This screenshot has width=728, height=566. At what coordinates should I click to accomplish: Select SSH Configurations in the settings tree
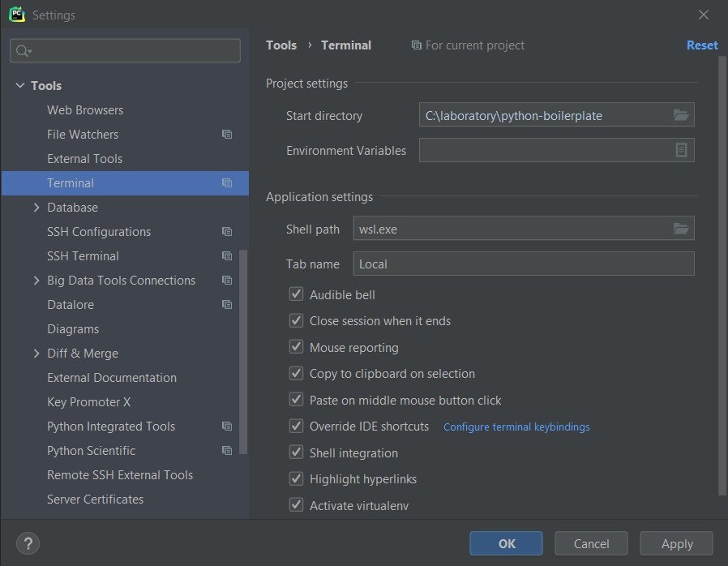point(99,232)
